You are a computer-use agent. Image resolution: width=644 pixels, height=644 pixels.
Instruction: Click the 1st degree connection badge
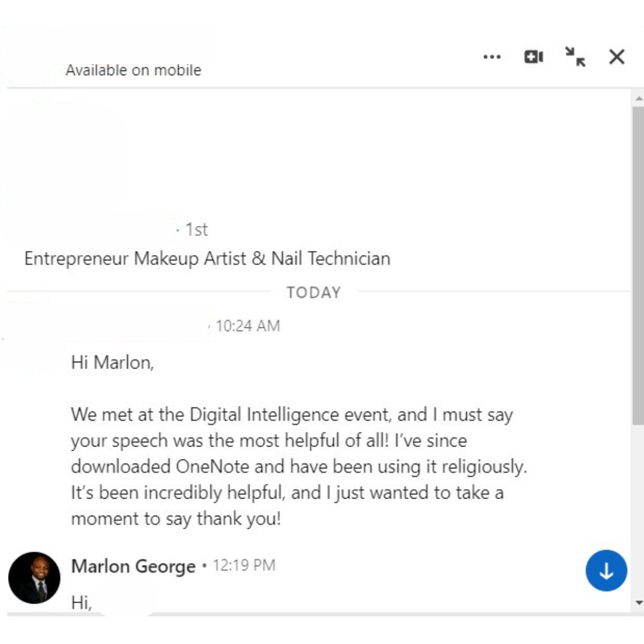[196, 230]
